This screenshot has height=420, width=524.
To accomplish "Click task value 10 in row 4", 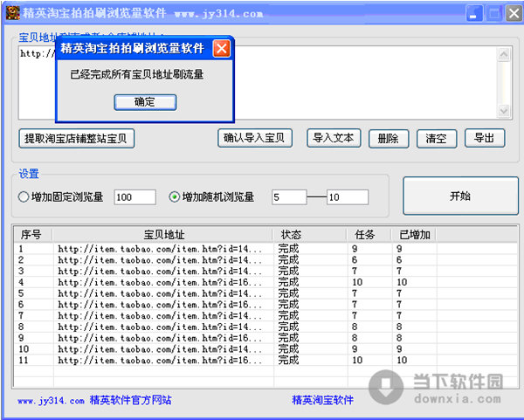I will [357, 282].
